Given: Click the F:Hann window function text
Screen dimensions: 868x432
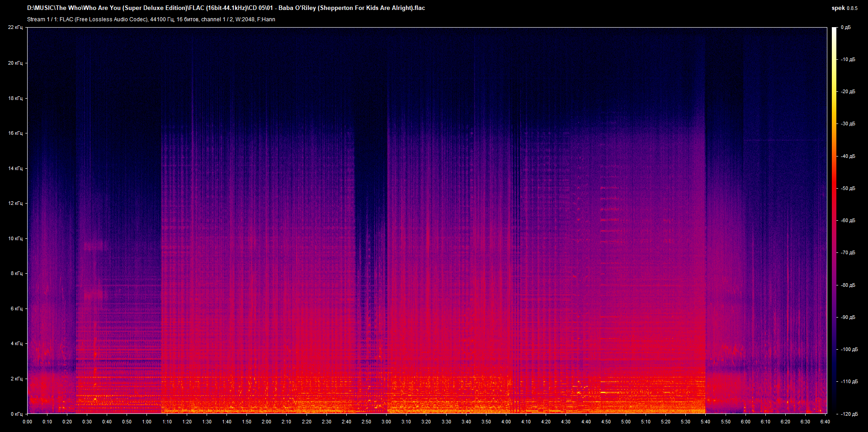Looking at the screenshot, I should tap(268, 19).
